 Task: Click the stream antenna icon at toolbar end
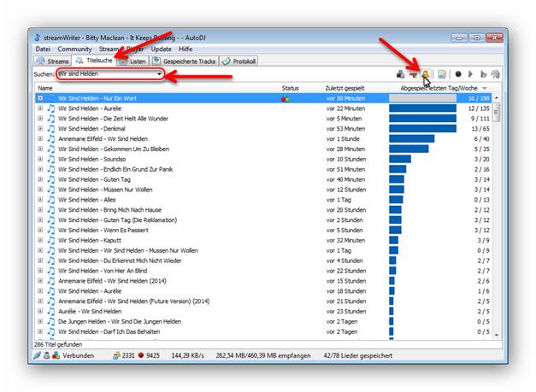point(495,73)
